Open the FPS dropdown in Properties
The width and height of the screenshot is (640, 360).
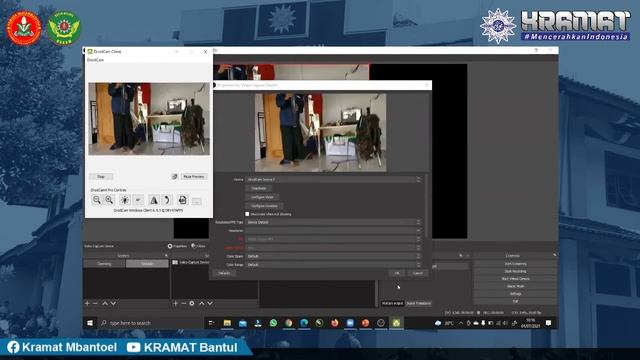pyautogui.click(x=333, y=239)
